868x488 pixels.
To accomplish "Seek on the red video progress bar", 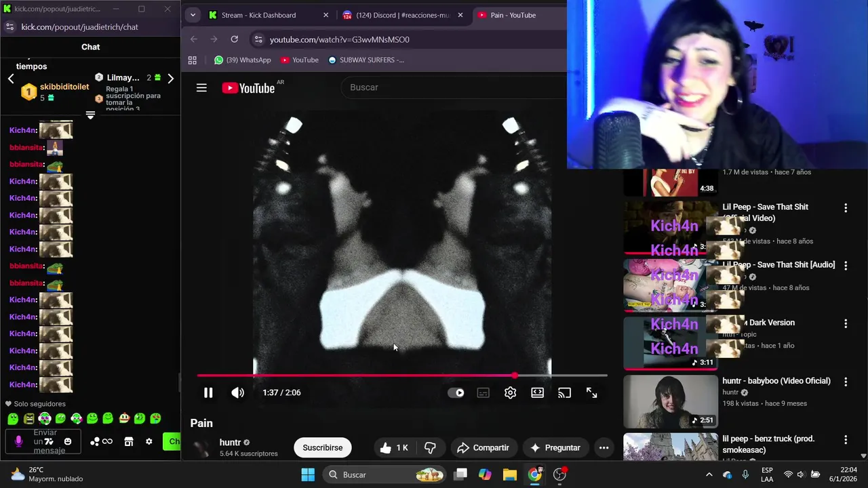I will tap(402, 375).
